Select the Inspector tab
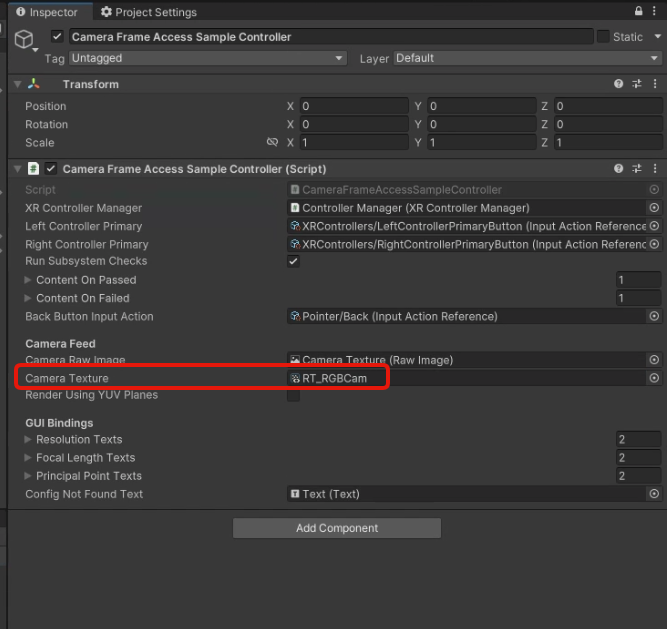 coord(46,12)
